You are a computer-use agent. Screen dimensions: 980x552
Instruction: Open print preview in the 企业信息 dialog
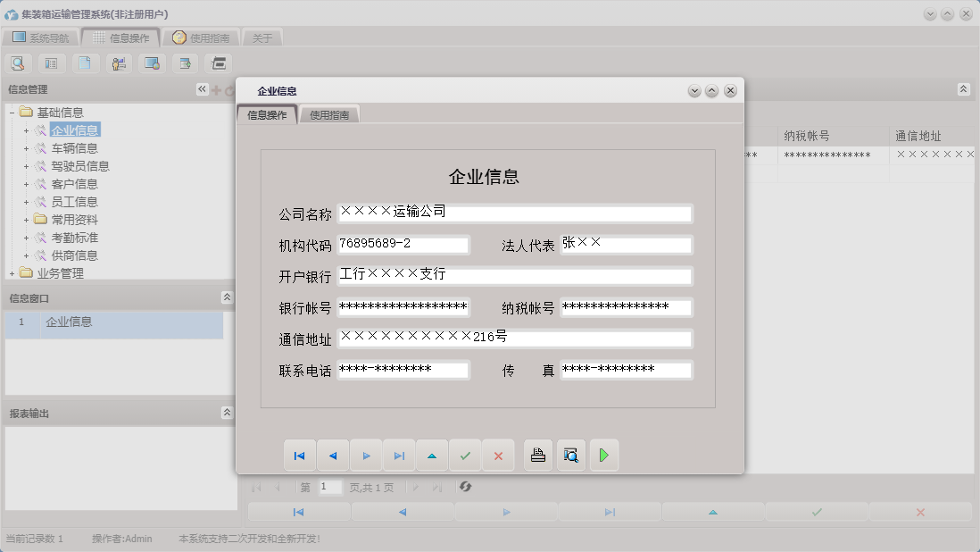pyautogui.click(x=570, y=455)
